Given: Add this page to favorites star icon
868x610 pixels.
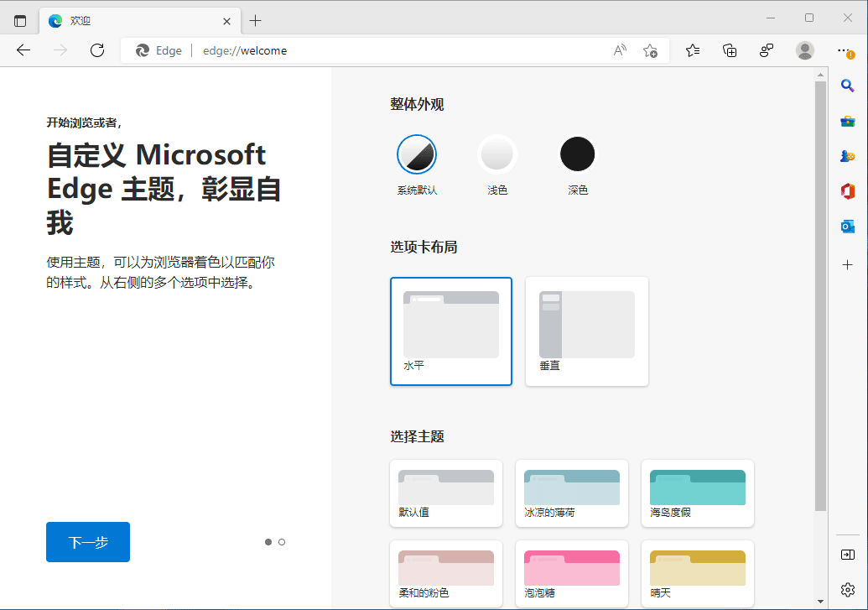Looking at the screenshot, I should (651, 50).
